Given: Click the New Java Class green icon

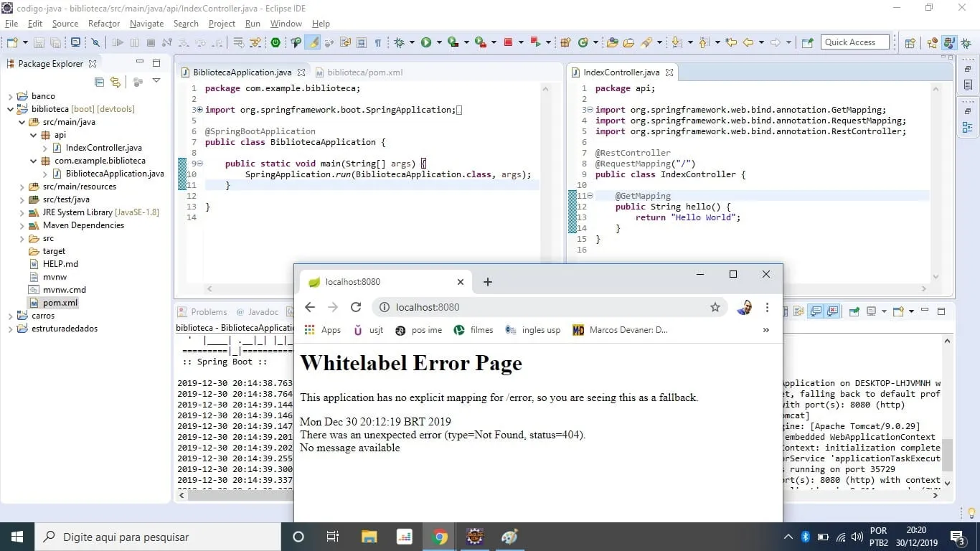Looking at the screenshot, I should pos(583,42).
